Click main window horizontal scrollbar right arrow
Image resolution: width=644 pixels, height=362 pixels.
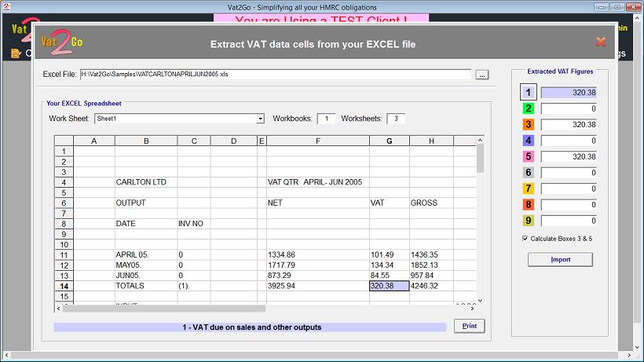(629, 355)
